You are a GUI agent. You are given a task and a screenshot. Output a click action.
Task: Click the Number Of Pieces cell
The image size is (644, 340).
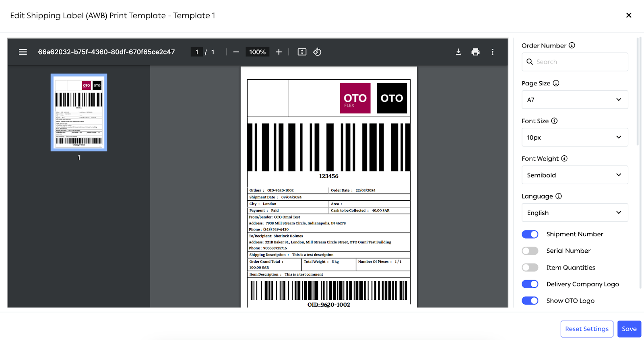[x=383, y=264]
